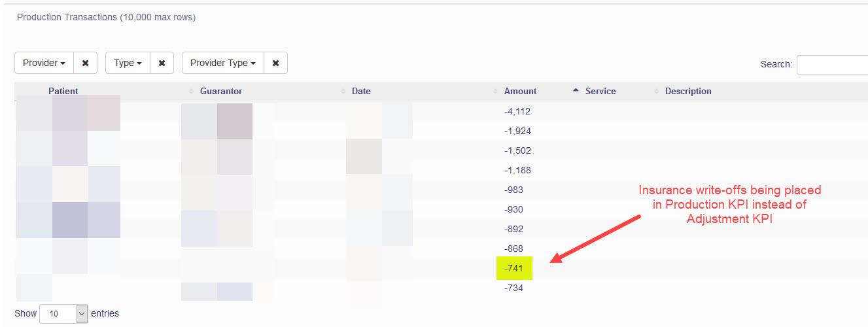The image size is (868, 327).
Task: Click the -983 amount entry
Action: (x=514, y=190)
